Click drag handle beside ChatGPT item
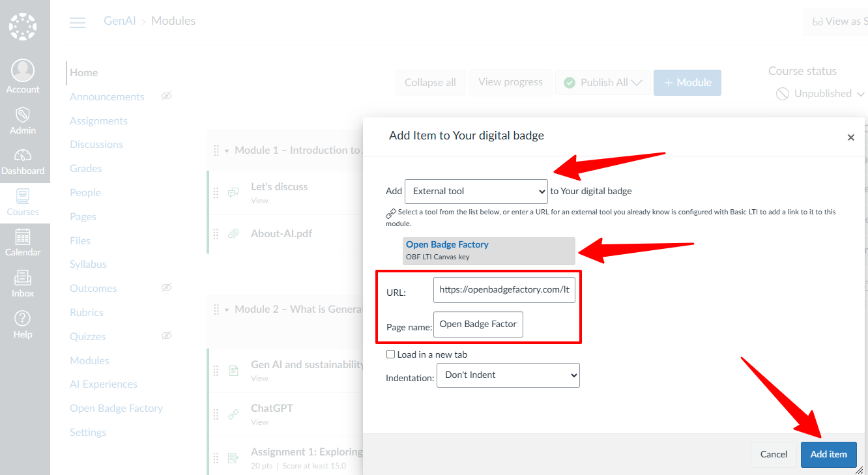Image resolution: width=868 pixels, height=475 pixels. [x=216, y=414]
